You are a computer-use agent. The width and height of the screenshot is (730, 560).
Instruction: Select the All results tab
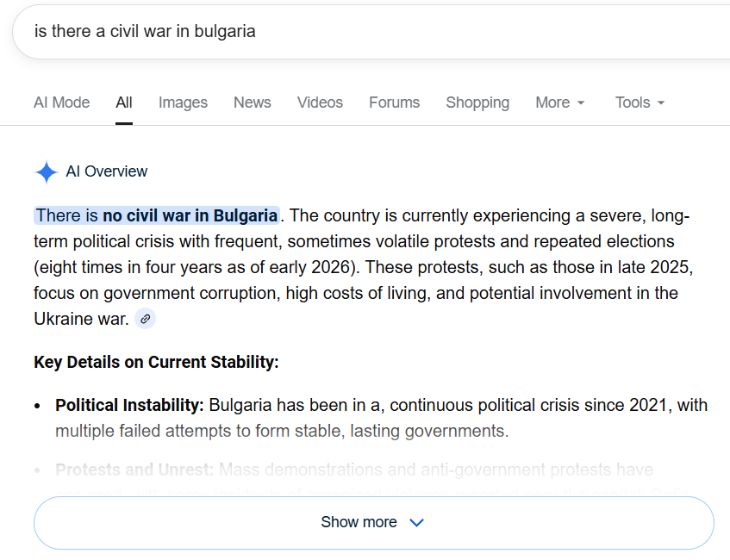124,103
